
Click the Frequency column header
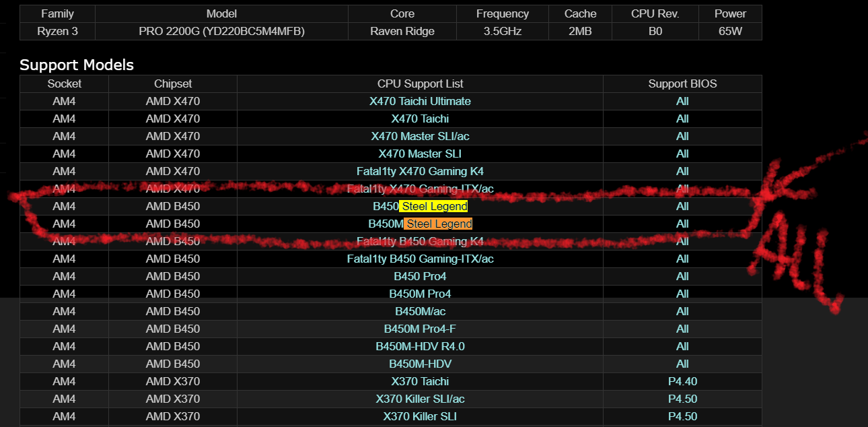pos(502,13)
